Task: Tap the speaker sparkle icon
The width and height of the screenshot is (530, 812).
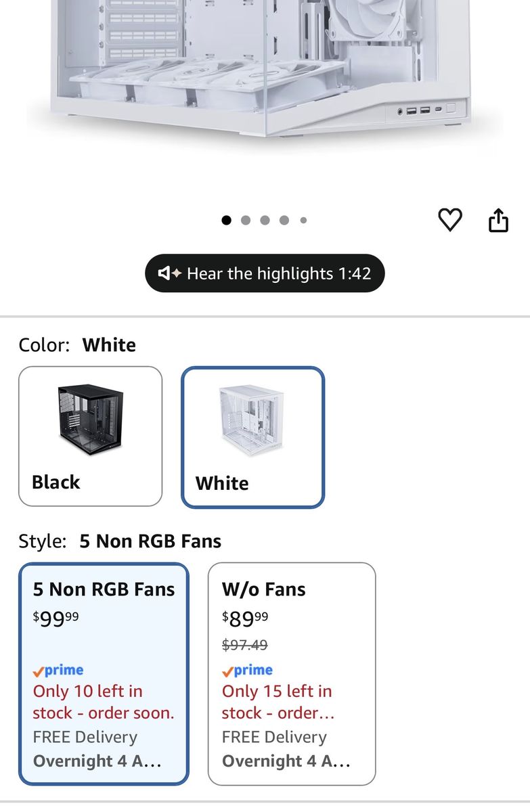Action: (170, 273)
